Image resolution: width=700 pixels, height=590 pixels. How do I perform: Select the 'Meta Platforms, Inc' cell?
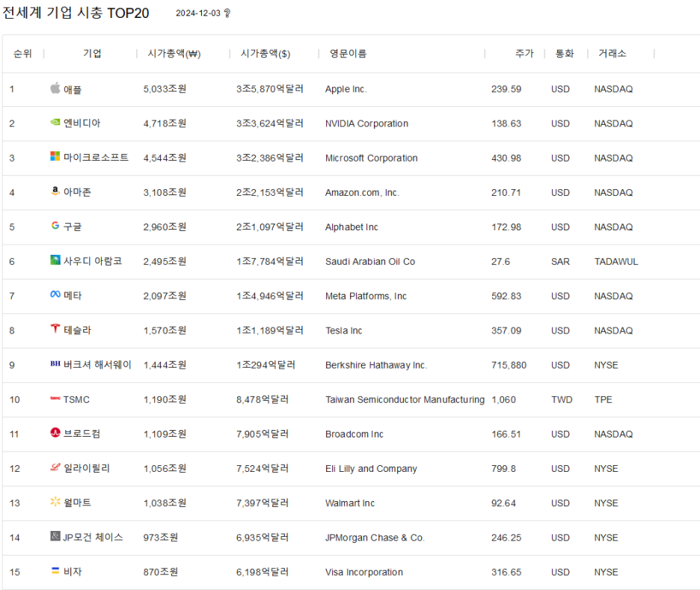366,296
